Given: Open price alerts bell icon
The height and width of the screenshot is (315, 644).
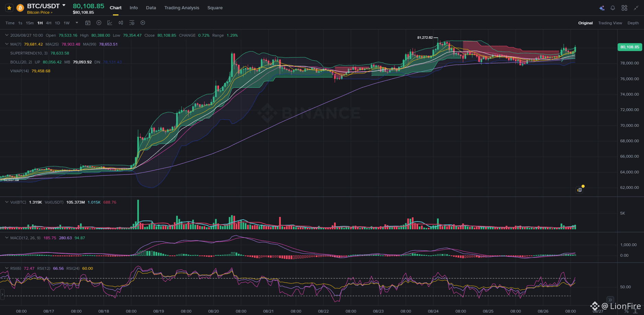Looking at the screenshot, I should [x=613, y=8].
